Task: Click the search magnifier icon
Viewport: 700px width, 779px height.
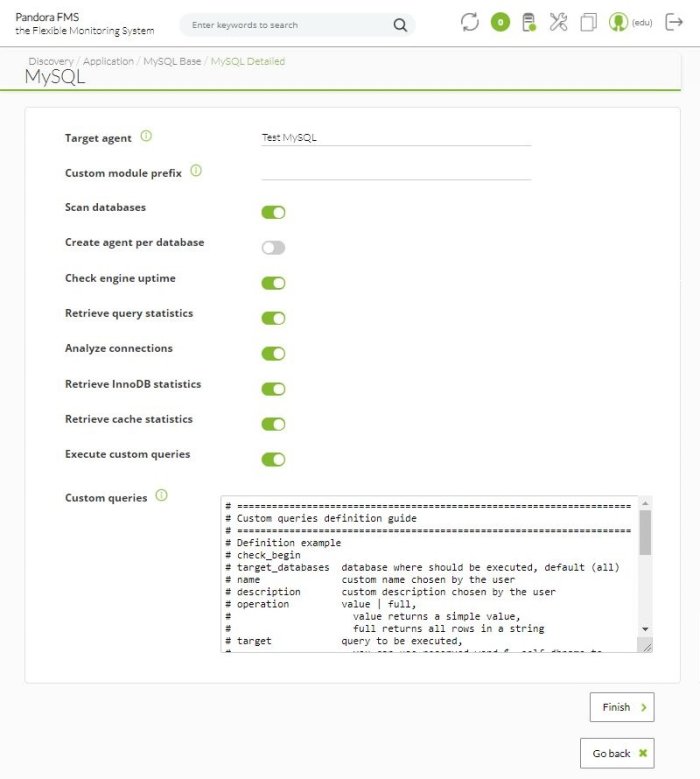Action: pyautogui.click(x=400, y=25)
